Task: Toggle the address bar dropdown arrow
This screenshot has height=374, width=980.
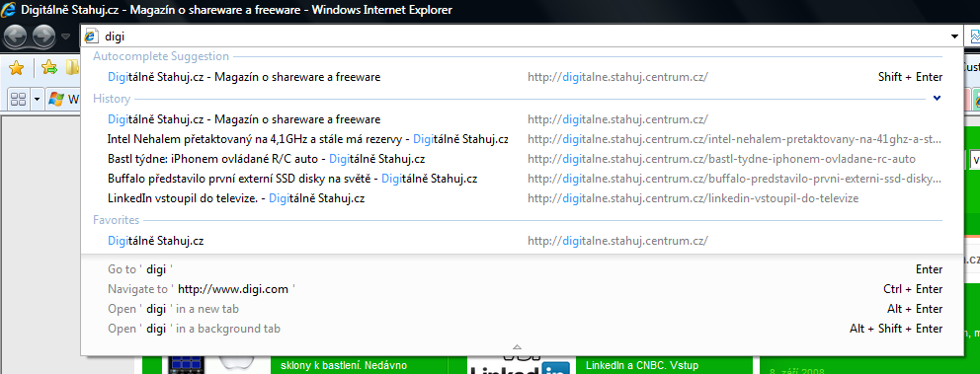Action: click(x=954, y=37)
